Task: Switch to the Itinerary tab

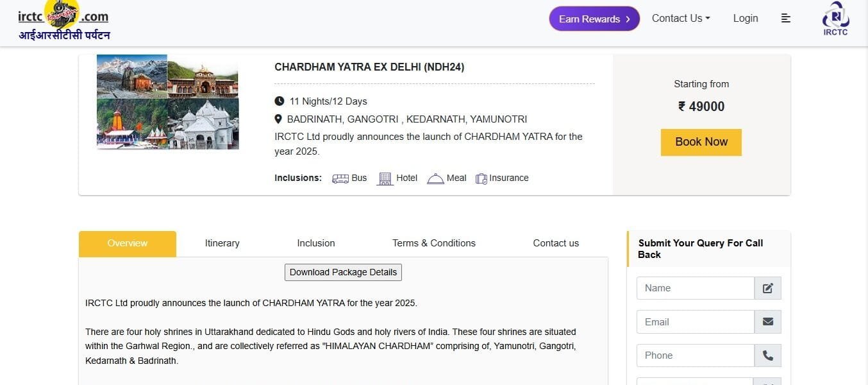Action: coord(222,243)
